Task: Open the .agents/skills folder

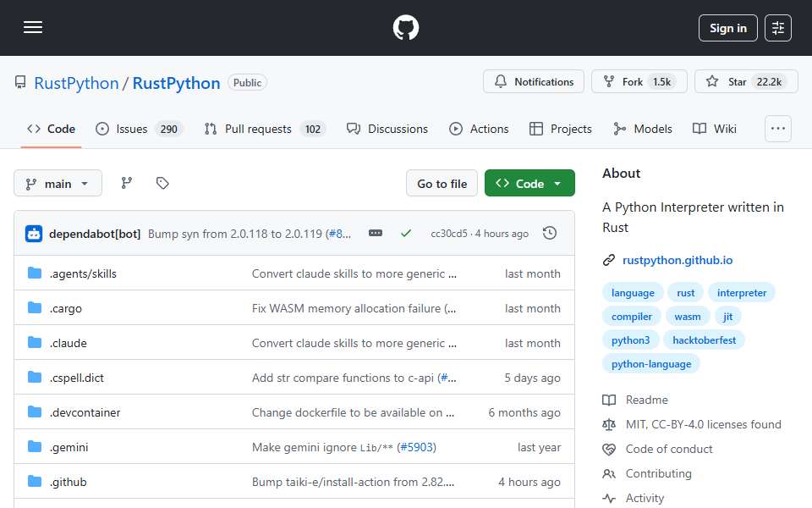Action: pos(83,273)
